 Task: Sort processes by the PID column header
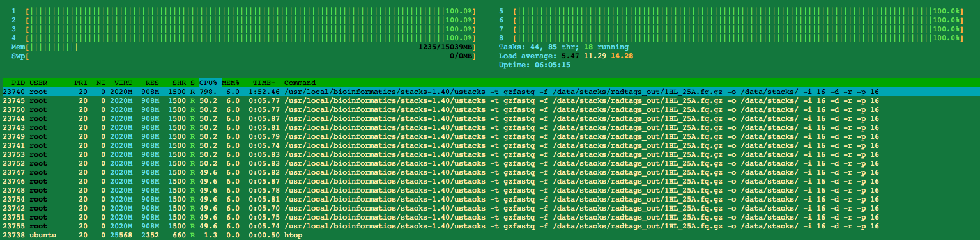[x=18, y=83]
